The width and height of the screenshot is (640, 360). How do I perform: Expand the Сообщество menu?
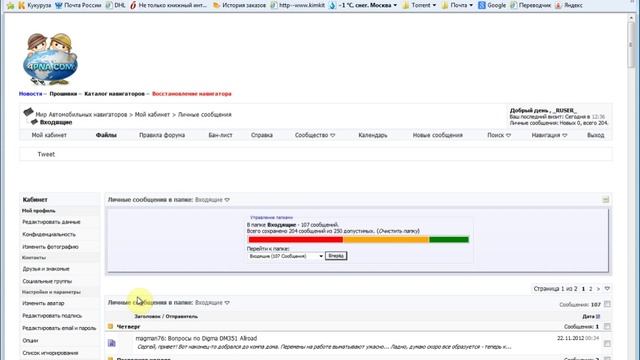[x=315, y=135]
